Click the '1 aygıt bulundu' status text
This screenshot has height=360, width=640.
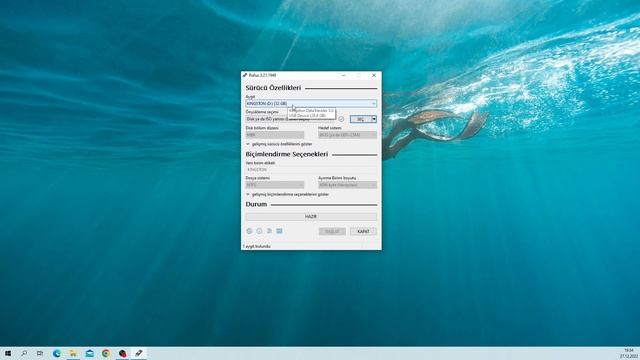click(x=256, y=247)
